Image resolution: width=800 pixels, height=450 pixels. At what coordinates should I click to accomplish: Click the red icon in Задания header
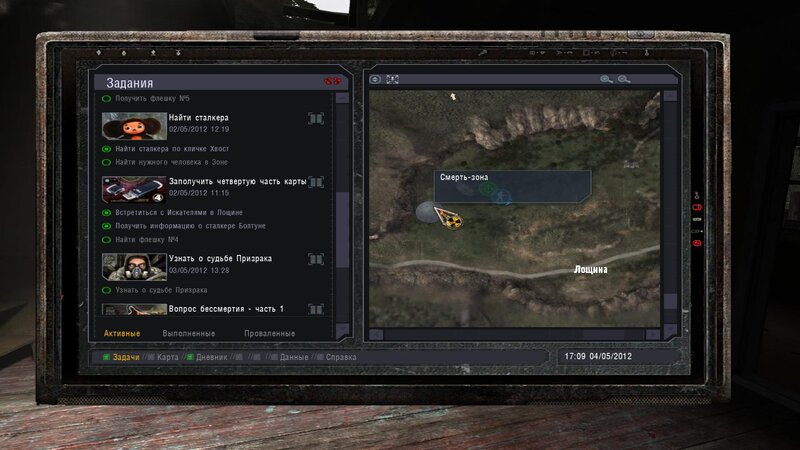pyautogui.click(x=332, y=81)
